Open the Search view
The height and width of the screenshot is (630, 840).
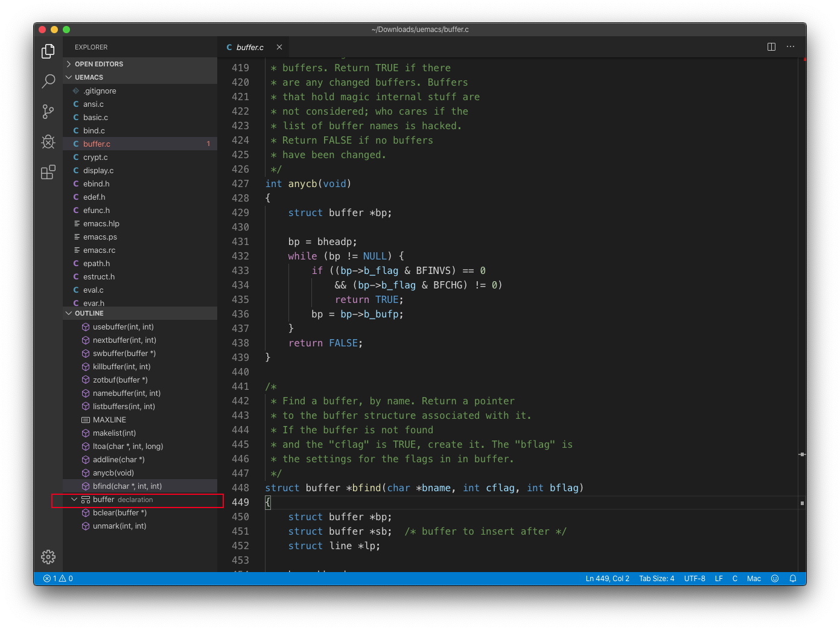[x=48, y=81]
